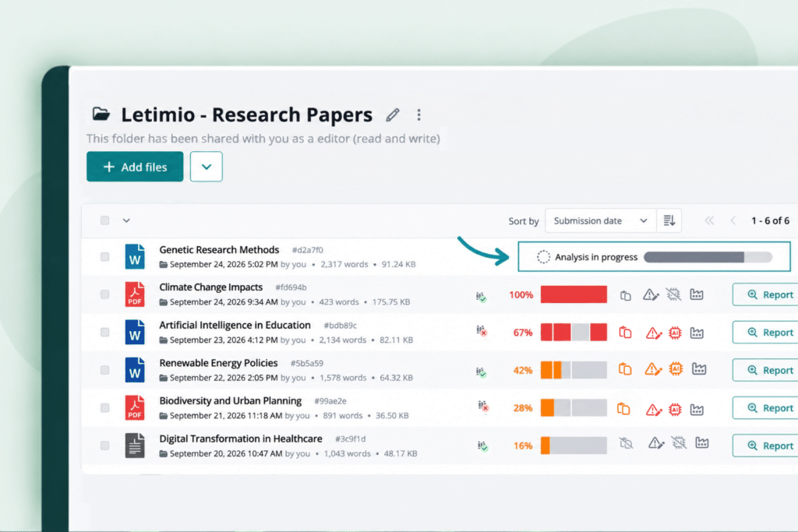Click chart icon in Renewable Energy Policies row
The width and height of the screenshot is (798, 532).
pyautogui.click(x=699, y=368)
